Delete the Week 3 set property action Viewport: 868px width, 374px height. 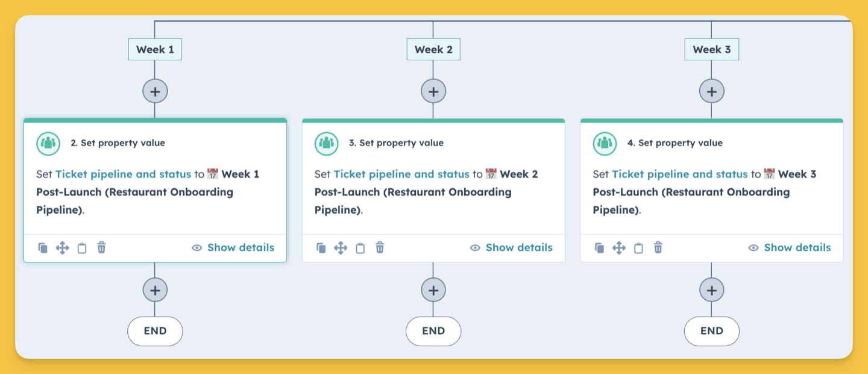(x=658, y=247)
